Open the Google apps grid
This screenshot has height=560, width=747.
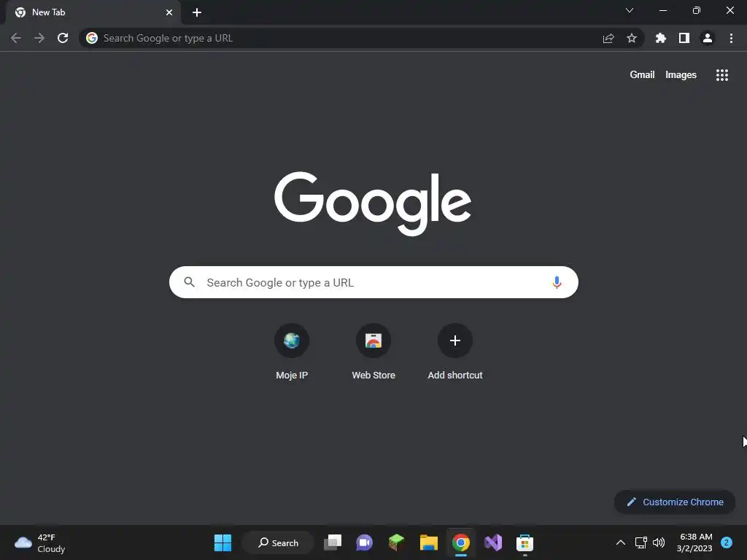coord(722,75)
